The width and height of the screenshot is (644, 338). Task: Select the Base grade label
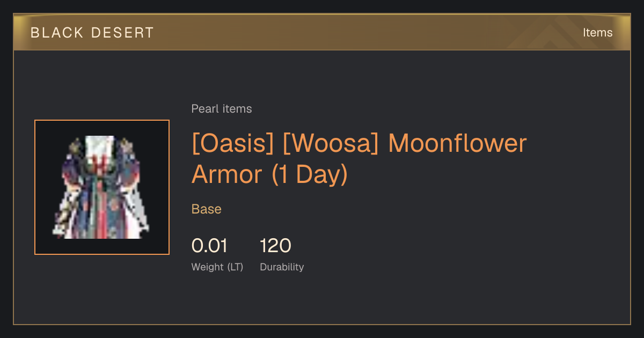(207, 209)
